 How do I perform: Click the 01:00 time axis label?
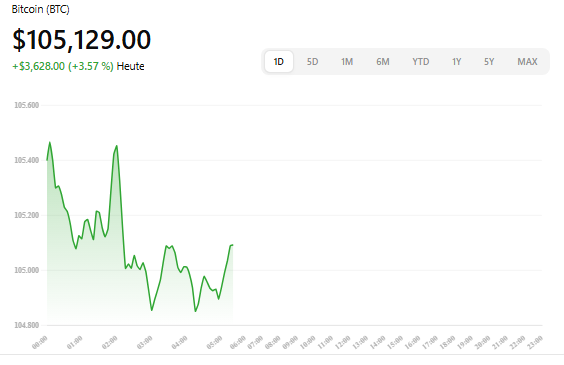(x=74, y=342)
